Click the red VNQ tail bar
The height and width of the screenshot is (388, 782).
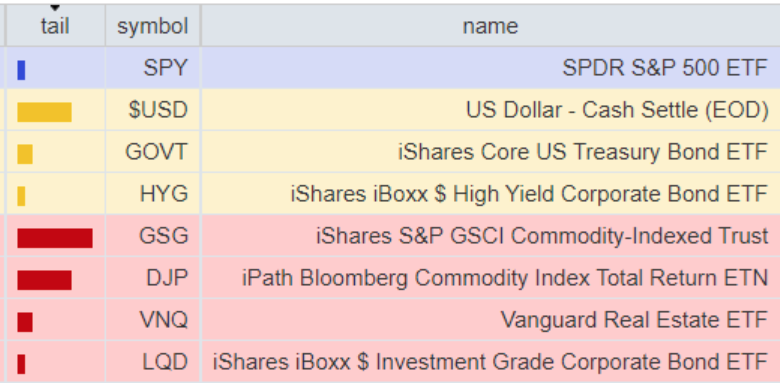25,322
